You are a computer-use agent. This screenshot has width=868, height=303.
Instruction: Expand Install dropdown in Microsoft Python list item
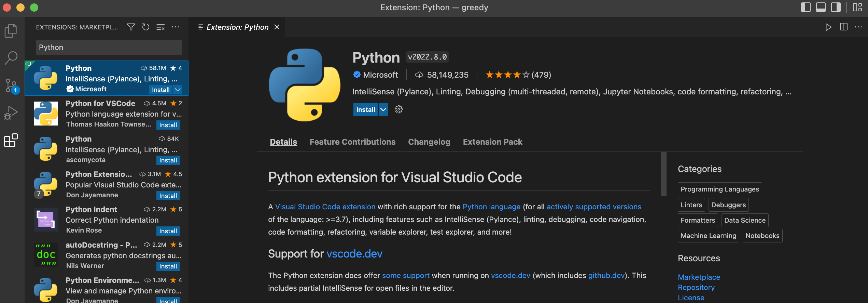(178, 90)
